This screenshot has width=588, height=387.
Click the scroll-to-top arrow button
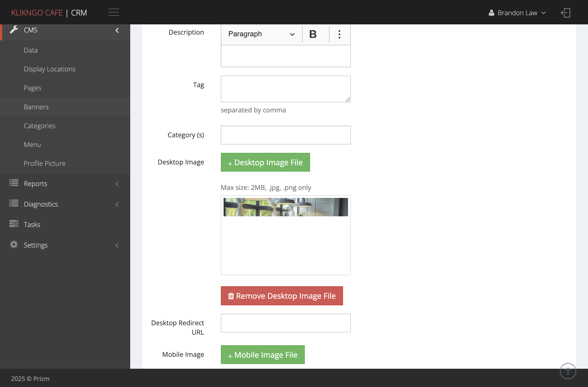point(568,371)
